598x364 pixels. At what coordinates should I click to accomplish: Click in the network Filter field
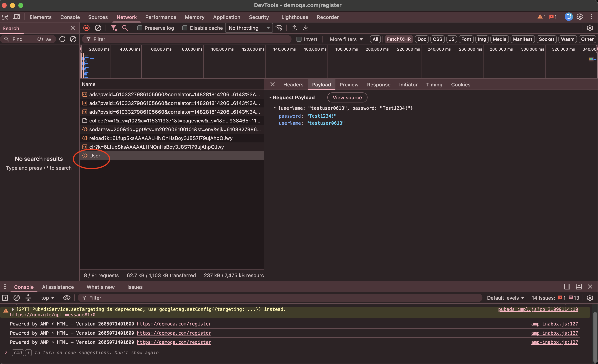[186, 39]
